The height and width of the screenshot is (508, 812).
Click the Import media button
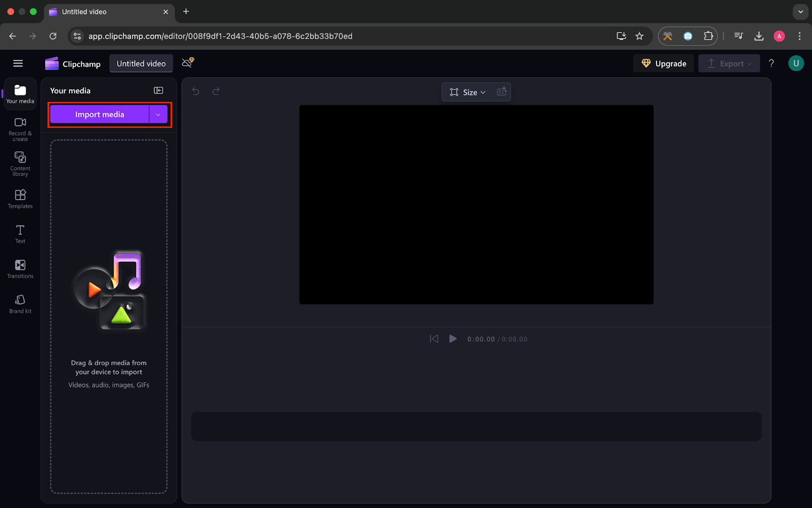[x=99, y=115]
